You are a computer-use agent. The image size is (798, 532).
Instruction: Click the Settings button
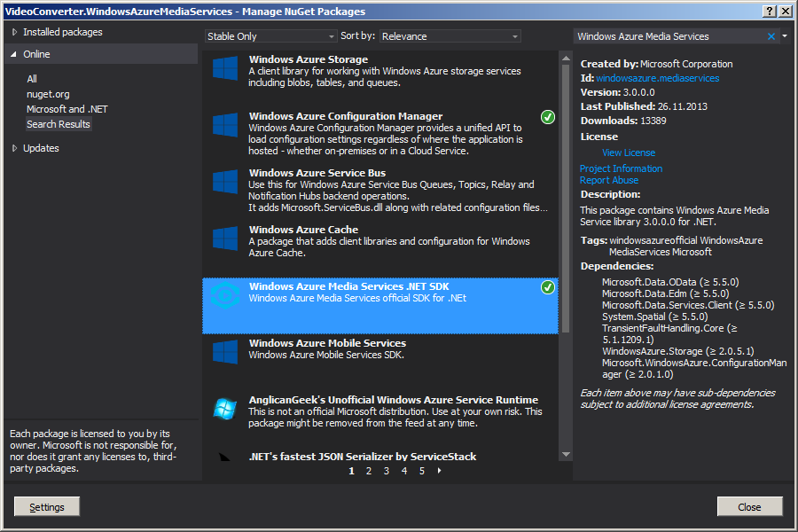(x=46, y=506)
